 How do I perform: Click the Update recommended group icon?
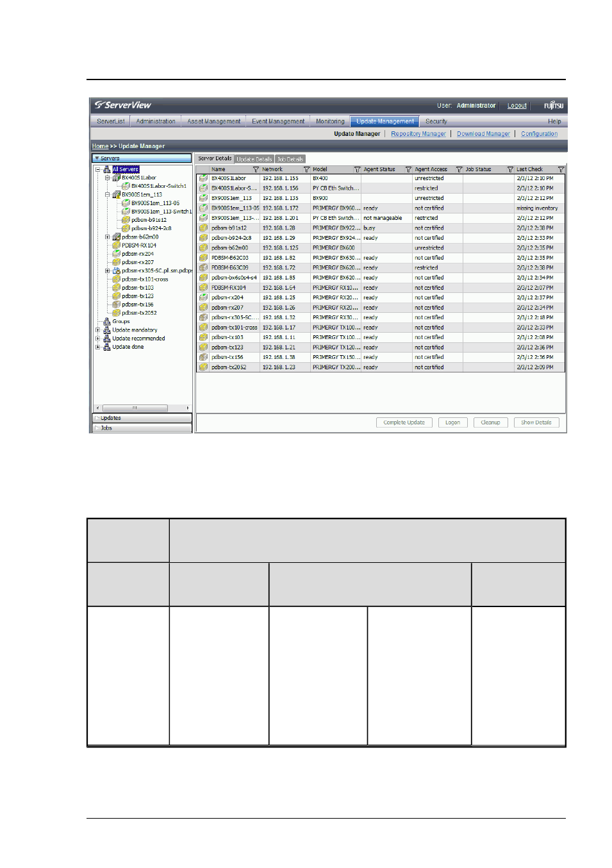107,338
